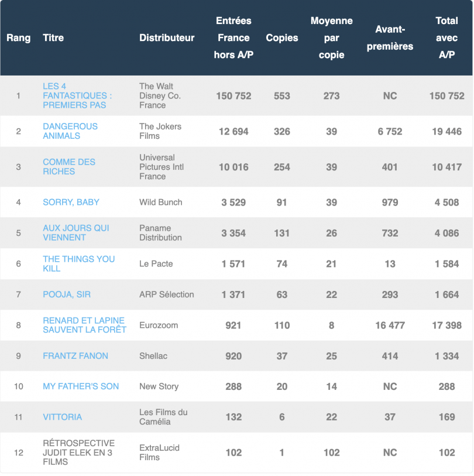The width and height of the screenshot is (474, 476).
Task: Click the Rang column header
Action: pos(19,38)
